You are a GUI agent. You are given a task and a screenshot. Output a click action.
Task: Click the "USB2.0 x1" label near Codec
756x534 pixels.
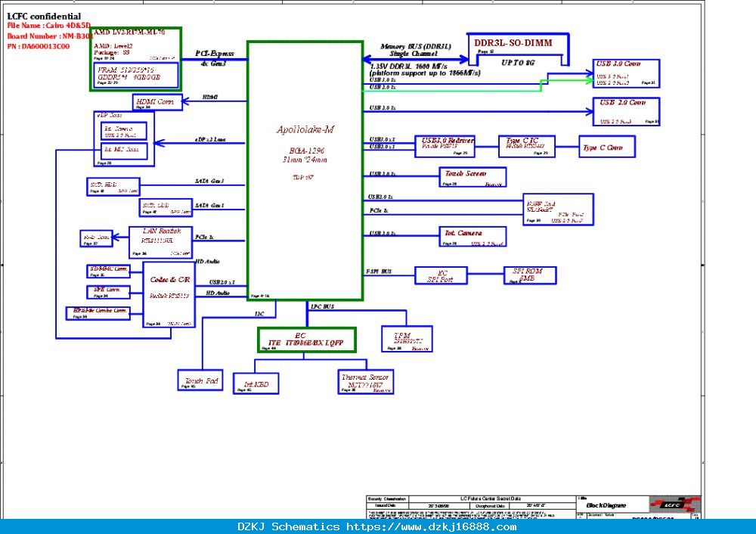[x=222, y=282]
